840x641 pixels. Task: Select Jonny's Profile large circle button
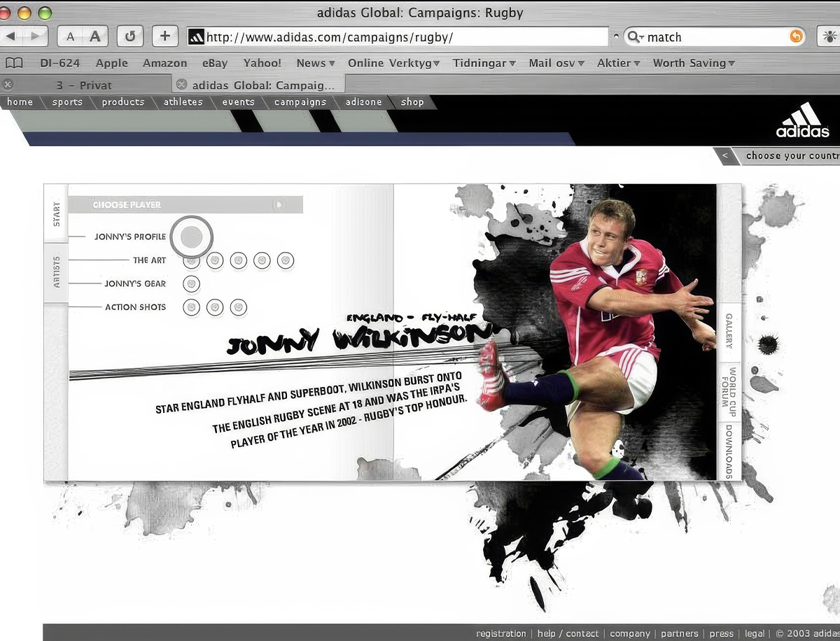[191, 237]
